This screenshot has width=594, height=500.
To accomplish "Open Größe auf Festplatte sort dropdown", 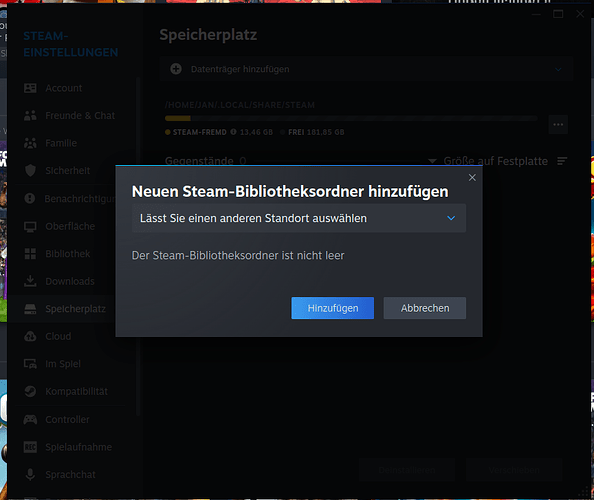I will point(489,161).
